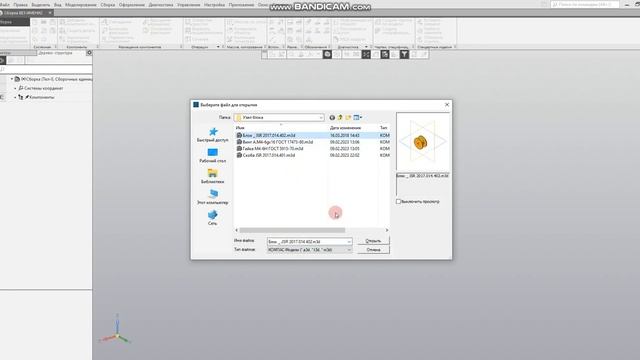Open the Правка menu
This screenshot has height=360, width=640.
[x=20, y=5]
